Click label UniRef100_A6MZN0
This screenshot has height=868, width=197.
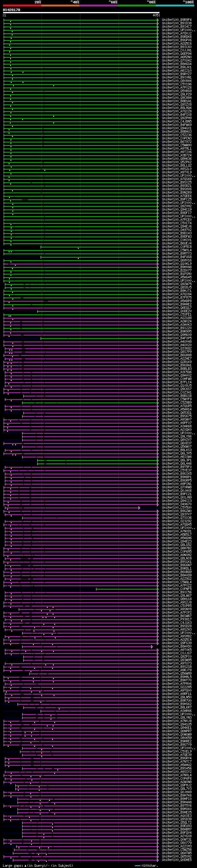tap(177, 57)
